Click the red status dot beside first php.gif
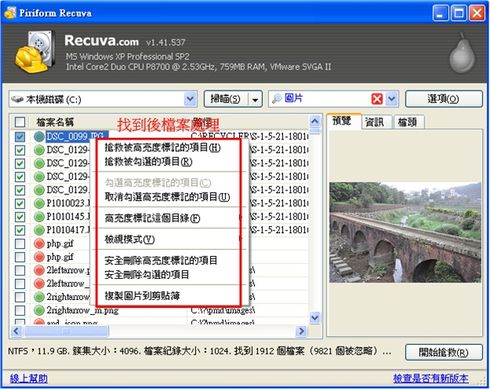The width and height of the screenshot is (490, 389). [x=39, y=243]
